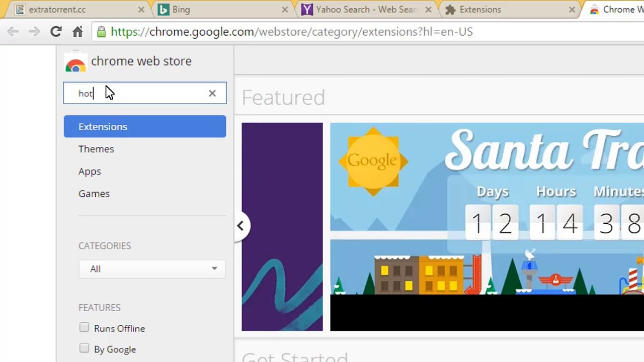Click the Google sun logo in banner

(373, 161)
